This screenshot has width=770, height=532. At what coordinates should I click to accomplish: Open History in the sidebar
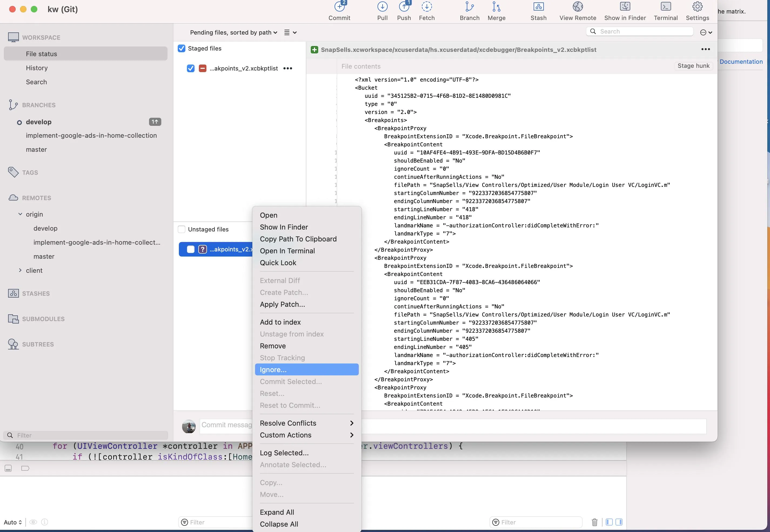37,68
